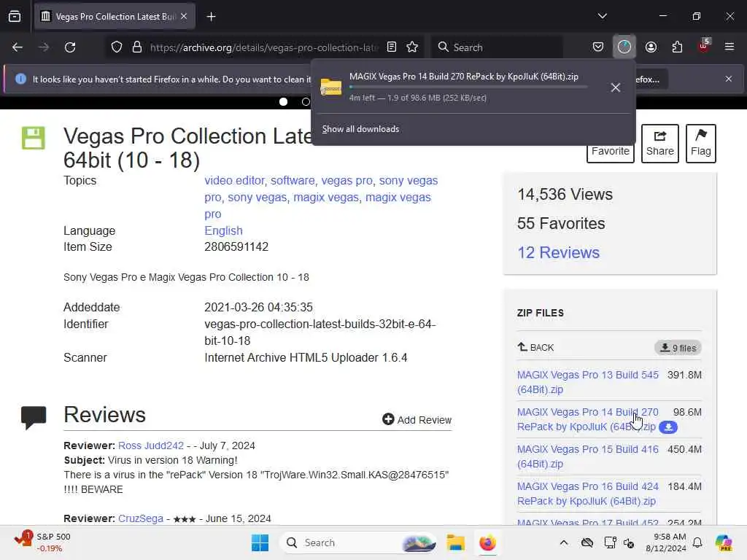This screenshot has height=560, width=747.
Task: Click the notification bar info icon
Action: coord(20,79)
